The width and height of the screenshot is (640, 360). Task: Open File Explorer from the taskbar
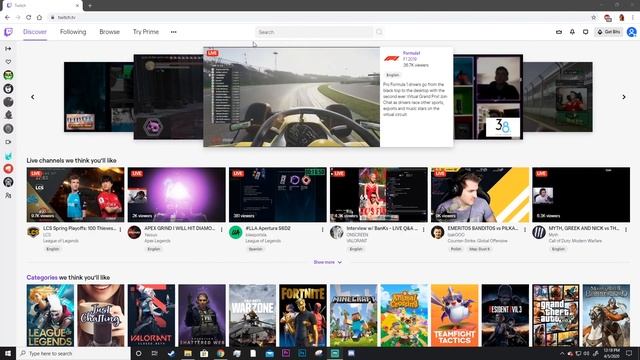[x=188, y=353]
